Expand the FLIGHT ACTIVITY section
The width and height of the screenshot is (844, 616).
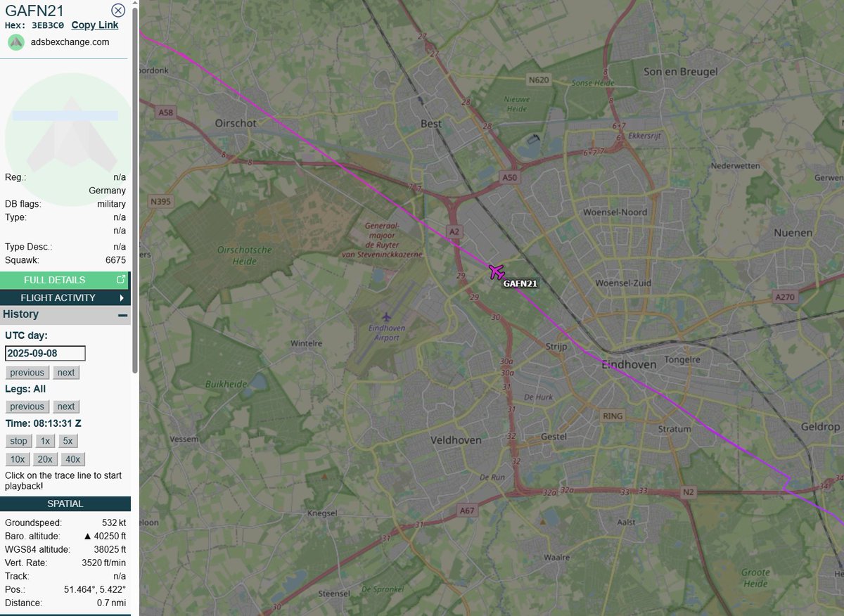(65, 297)
